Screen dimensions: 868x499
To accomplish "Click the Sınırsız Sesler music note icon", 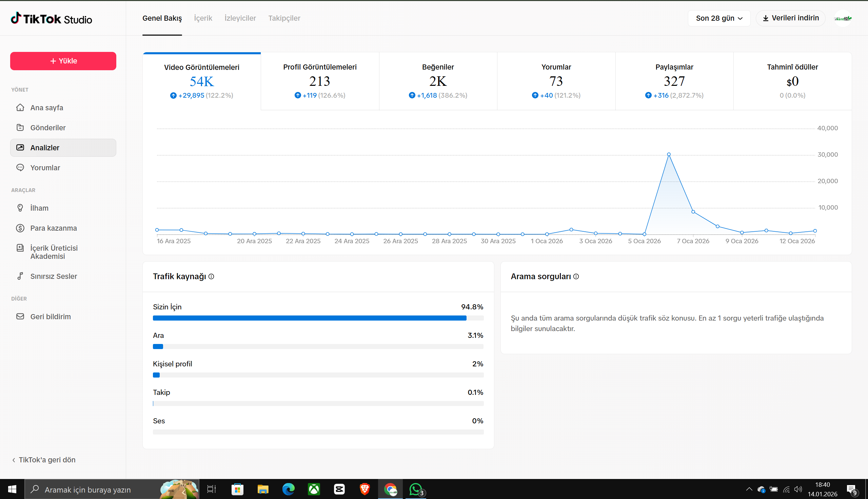I will point(20,276).
